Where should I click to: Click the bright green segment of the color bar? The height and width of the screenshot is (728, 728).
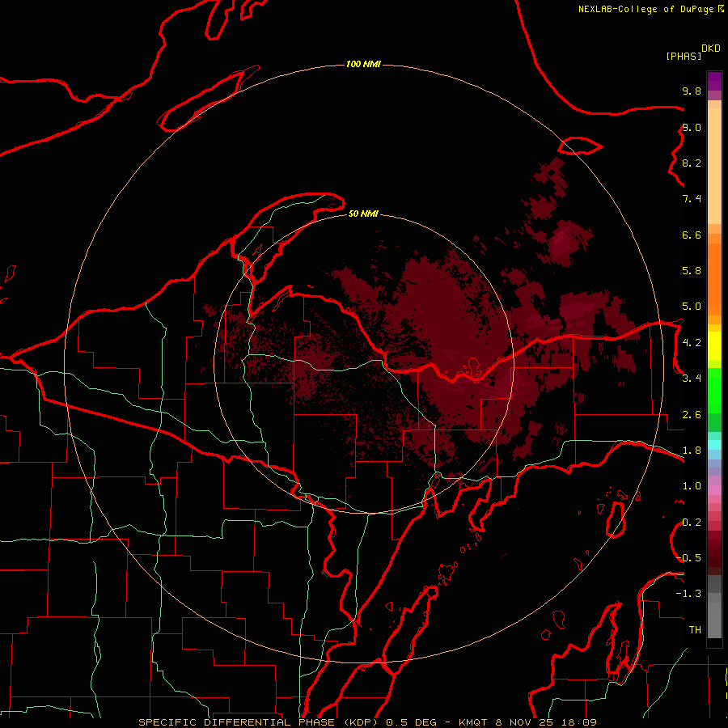coord(714,391)
